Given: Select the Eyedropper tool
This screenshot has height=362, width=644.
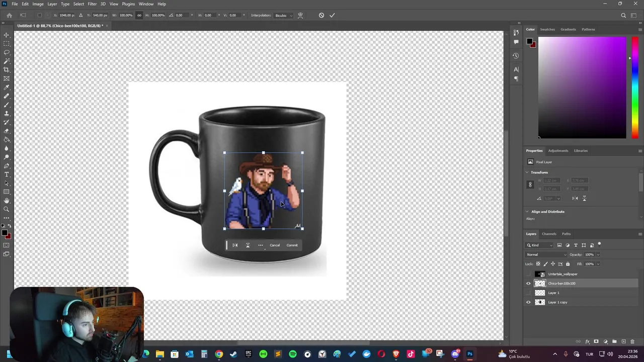Looking at the screenshot, I should 7,87.
